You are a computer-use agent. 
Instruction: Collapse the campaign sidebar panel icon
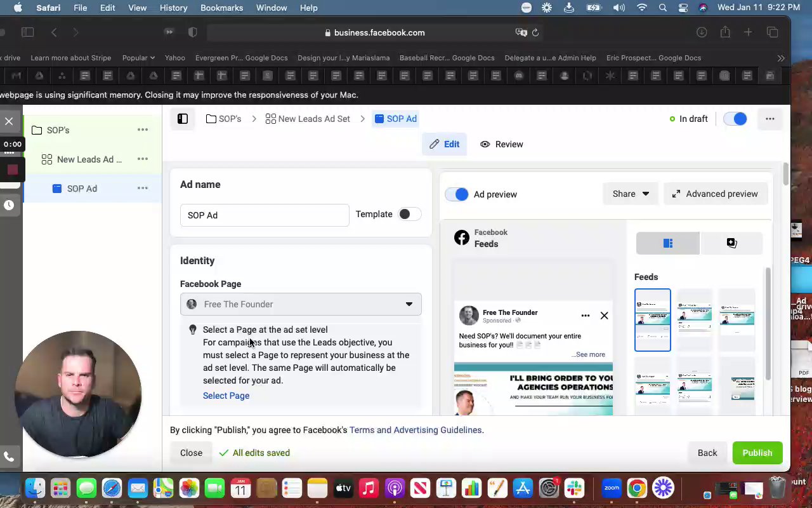183,119
